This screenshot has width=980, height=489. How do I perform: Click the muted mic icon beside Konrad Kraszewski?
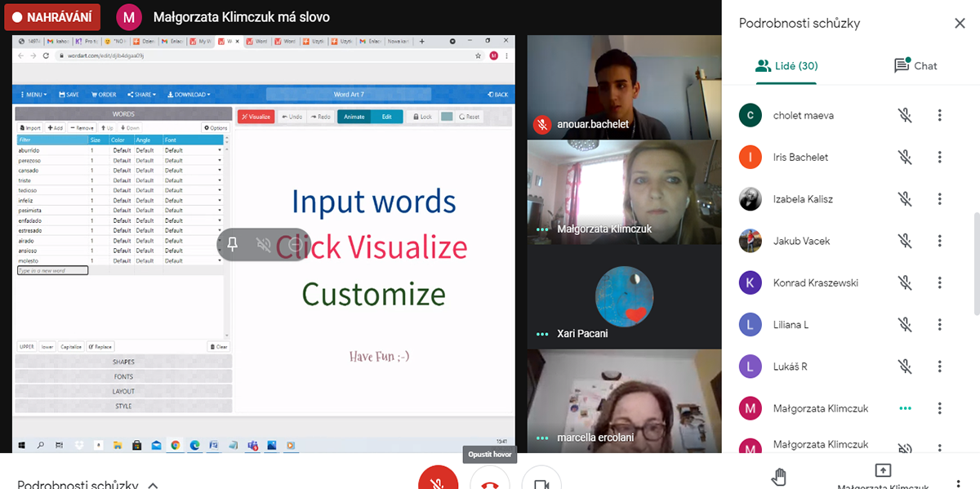click(905, 282)
